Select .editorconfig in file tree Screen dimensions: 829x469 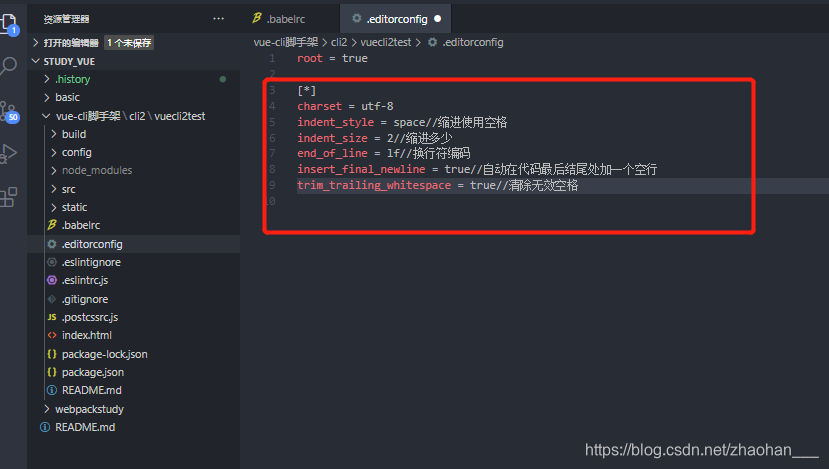(x=92, y=244)
